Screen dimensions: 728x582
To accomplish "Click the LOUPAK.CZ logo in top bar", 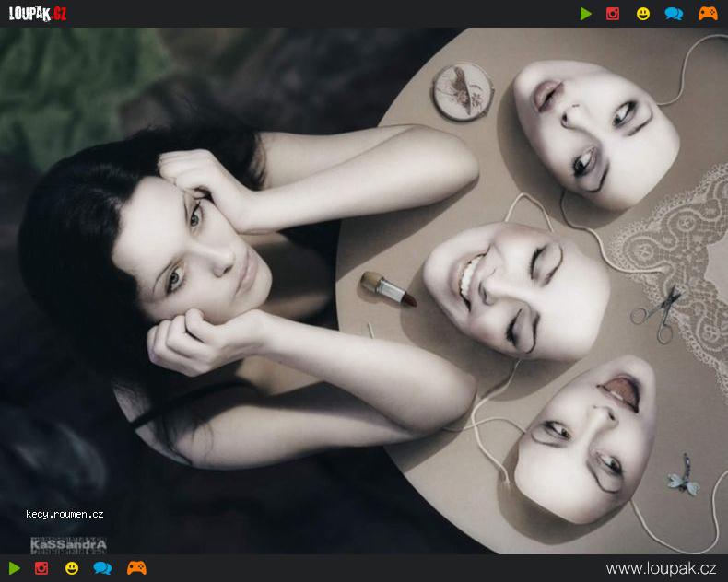I will (38, 14).
